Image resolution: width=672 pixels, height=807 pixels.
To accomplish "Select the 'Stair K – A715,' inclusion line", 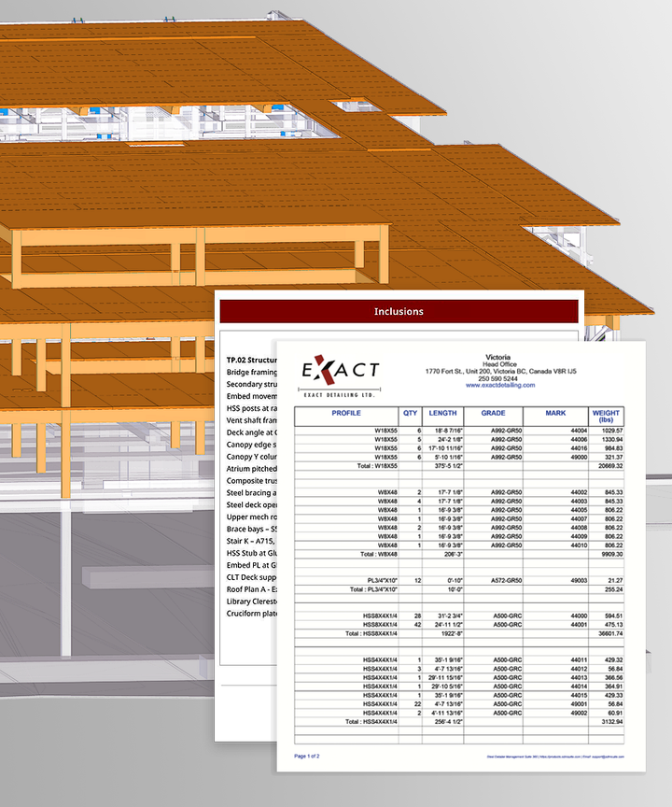I will pyautogui.click(x=250, y=542).
